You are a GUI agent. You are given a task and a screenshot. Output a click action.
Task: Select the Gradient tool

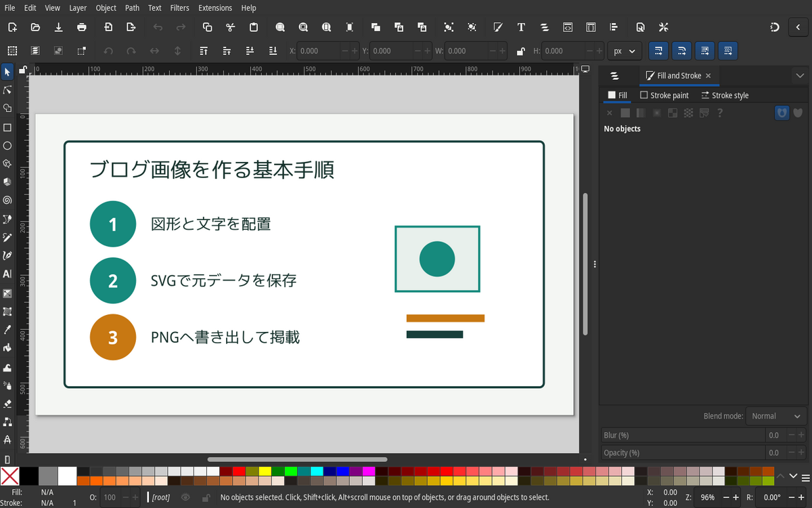point(7,293)
